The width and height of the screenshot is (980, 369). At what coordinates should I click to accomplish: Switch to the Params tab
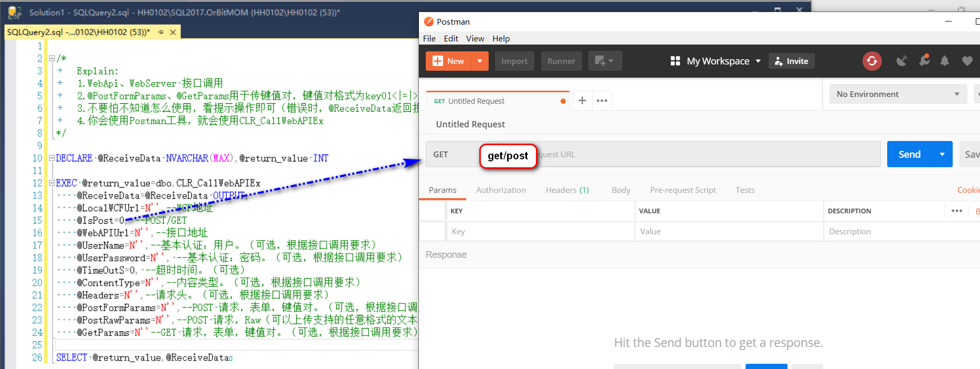click(x=443, y=190)
